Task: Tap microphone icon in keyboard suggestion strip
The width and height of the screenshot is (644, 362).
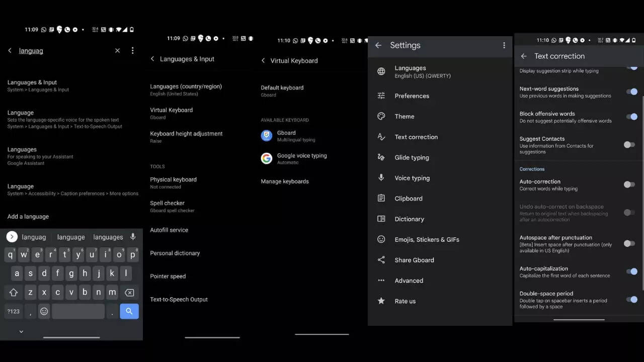Action: point(133,237)
